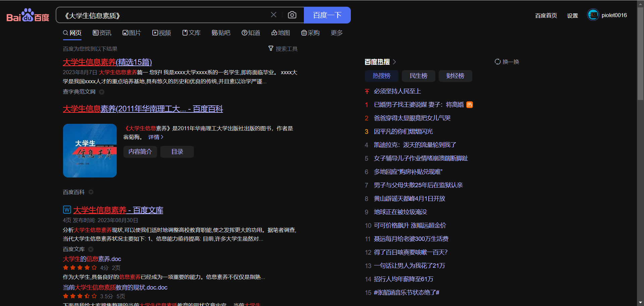Viewport: 644px width, 306px height.
Task: Open 大学生信息素养 - 百度文库 result
Action: click(x=118, y=210)
